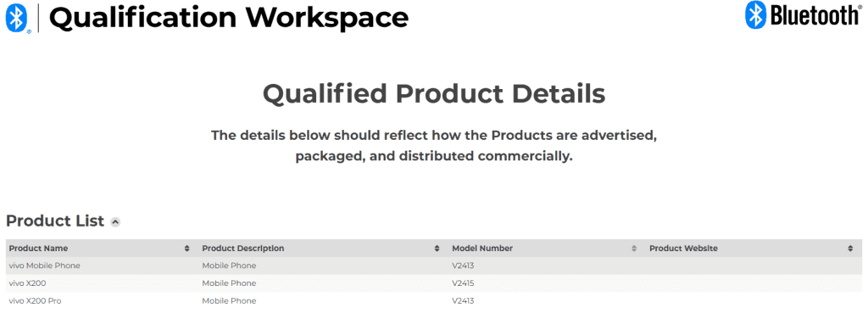Sort by Product Name column arrows
Viewport: 868px width, 319px height.
click(186, 249)
